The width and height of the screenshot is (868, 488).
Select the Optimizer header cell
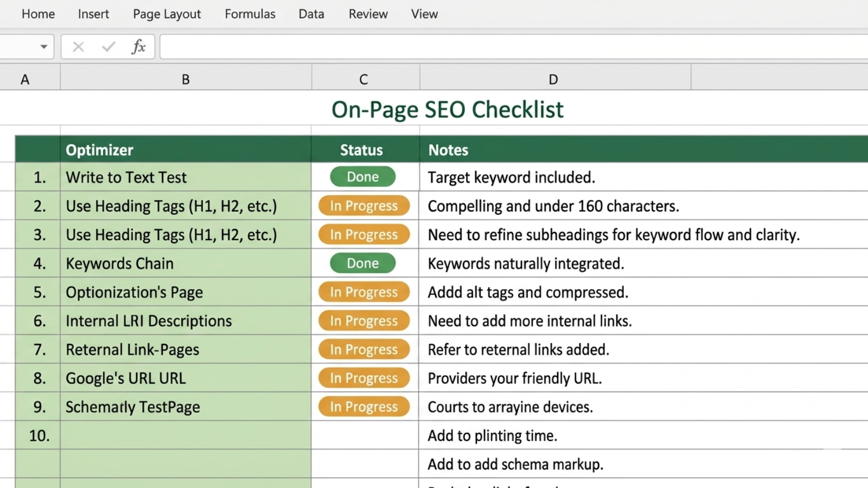(x=186, y=150)
